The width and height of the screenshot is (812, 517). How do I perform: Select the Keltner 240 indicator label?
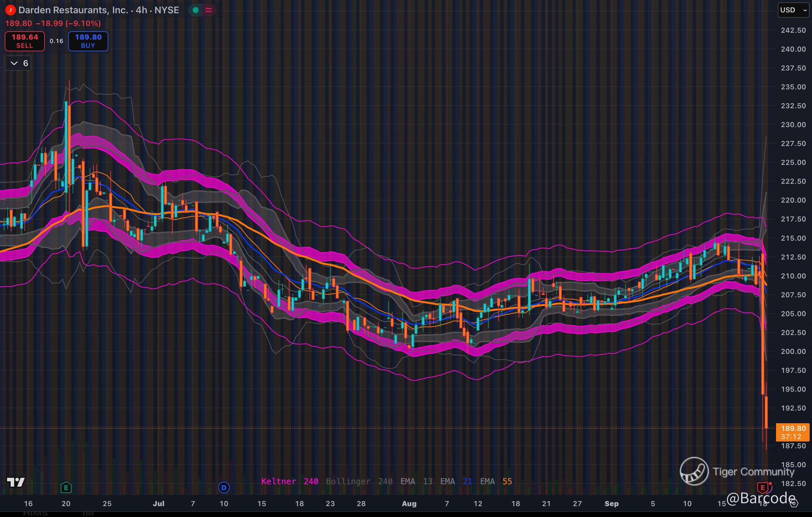290,481
